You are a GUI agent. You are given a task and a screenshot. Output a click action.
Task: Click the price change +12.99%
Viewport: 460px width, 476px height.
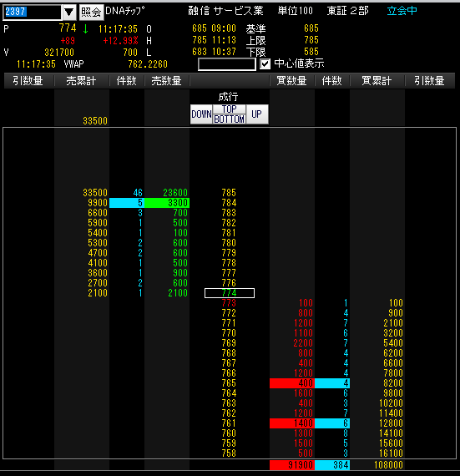click(120, 41)
